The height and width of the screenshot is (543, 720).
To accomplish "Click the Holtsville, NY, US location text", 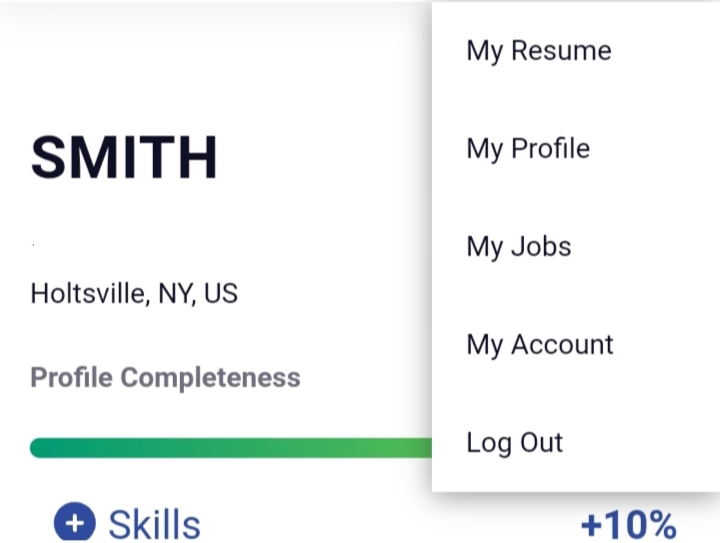I will (134, 293).
